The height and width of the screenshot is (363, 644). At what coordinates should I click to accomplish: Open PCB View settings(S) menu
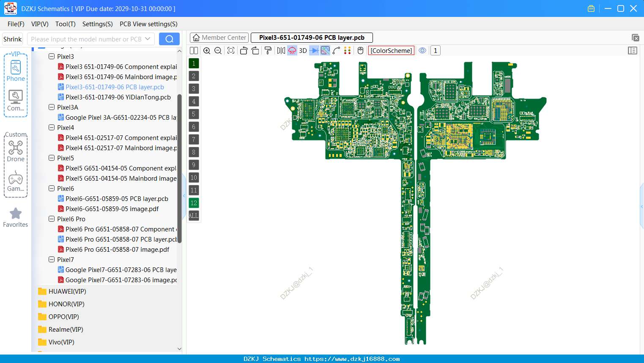(x=148, y=24)
